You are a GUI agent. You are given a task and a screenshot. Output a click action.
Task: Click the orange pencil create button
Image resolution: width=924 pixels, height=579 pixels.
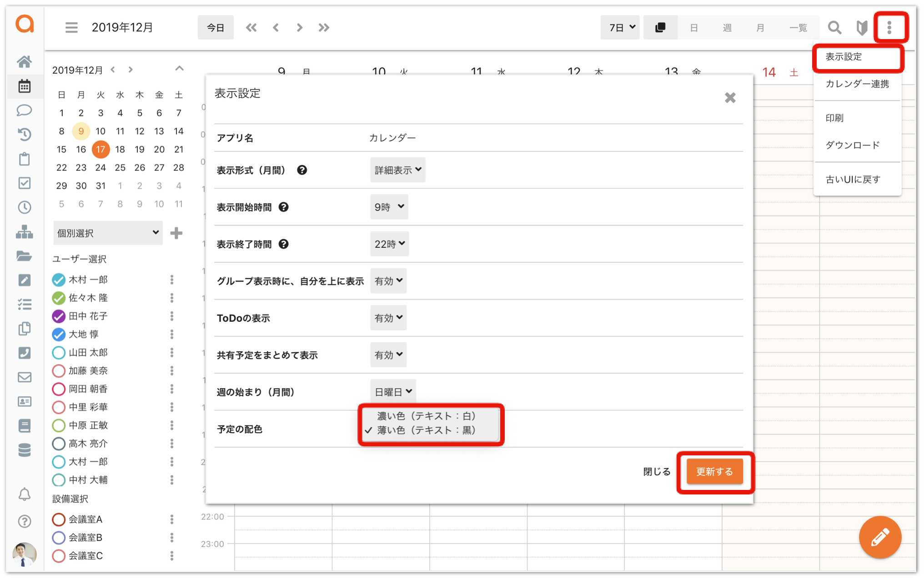pyautogui.click(x=880, y=537)
